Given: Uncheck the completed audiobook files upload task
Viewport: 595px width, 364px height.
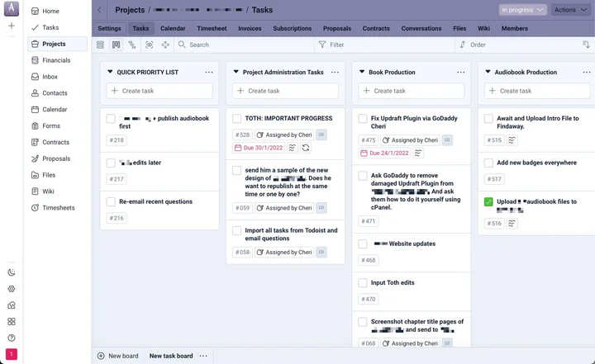Looking at the screenshot, I should (488, 201).
